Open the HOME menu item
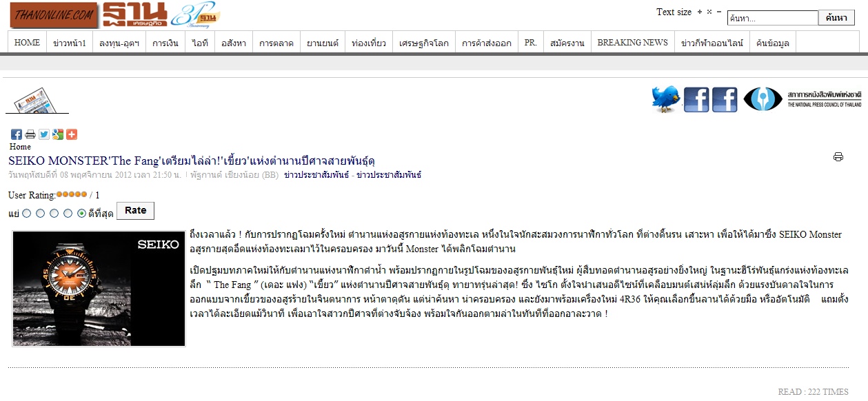The width and height of the screenshot is (868, 401). point(27,42)
